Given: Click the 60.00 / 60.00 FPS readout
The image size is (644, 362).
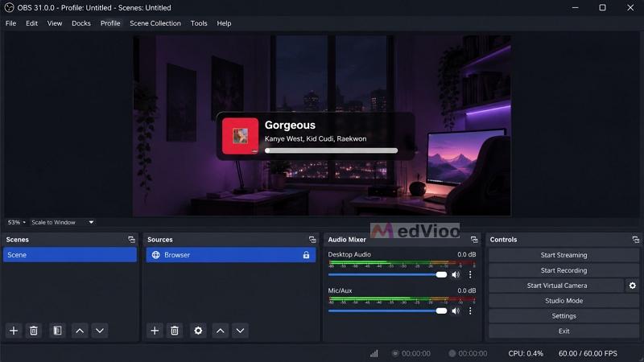Looking at the screenshot, I should [x=588, y=353].
